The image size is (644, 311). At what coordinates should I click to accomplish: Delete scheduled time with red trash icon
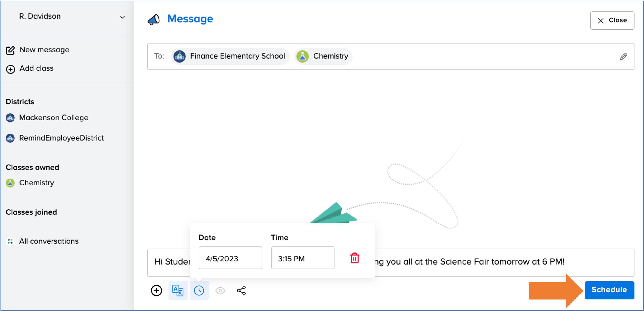coord(354,258)
